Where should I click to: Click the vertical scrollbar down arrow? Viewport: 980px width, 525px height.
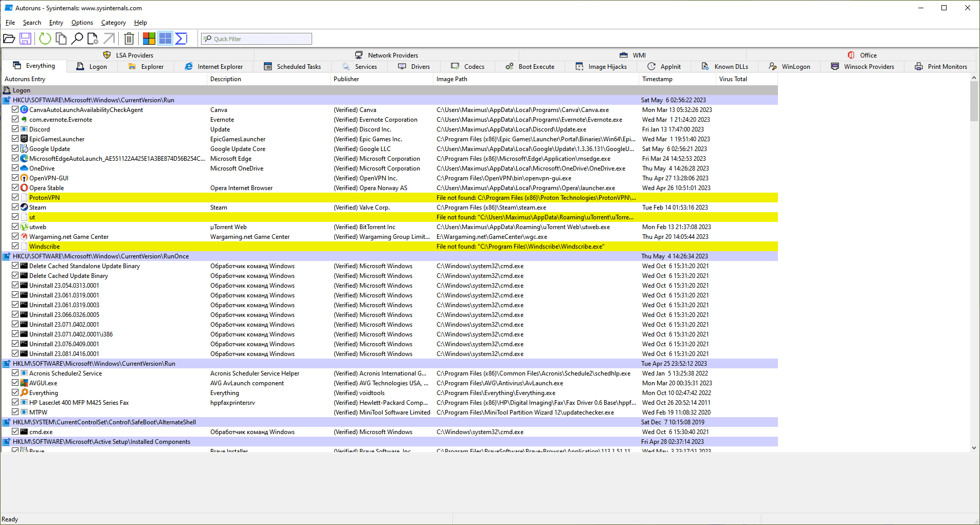pos(974,448)
